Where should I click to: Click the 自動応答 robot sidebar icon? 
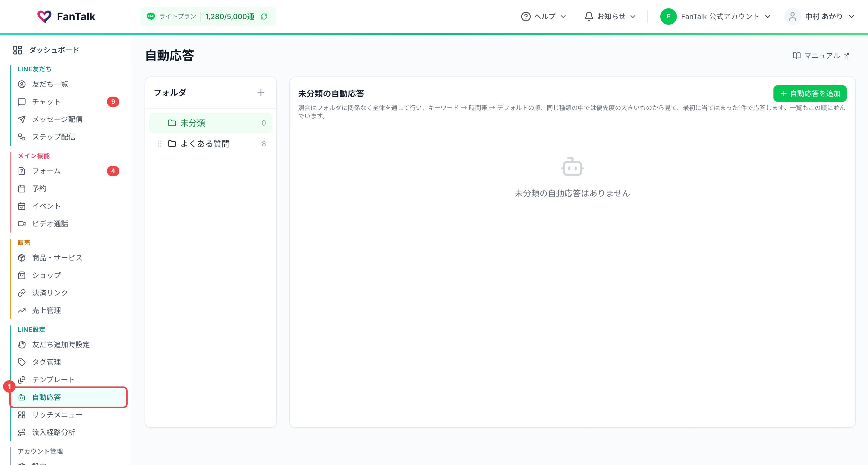coord(21,397)
